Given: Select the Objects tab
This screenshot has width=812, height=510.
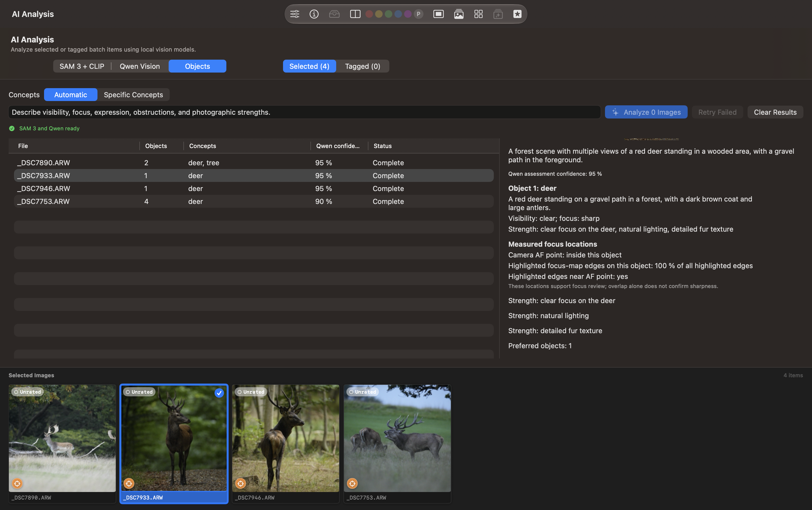Looking at the screenshot, I should coord(198,66).
